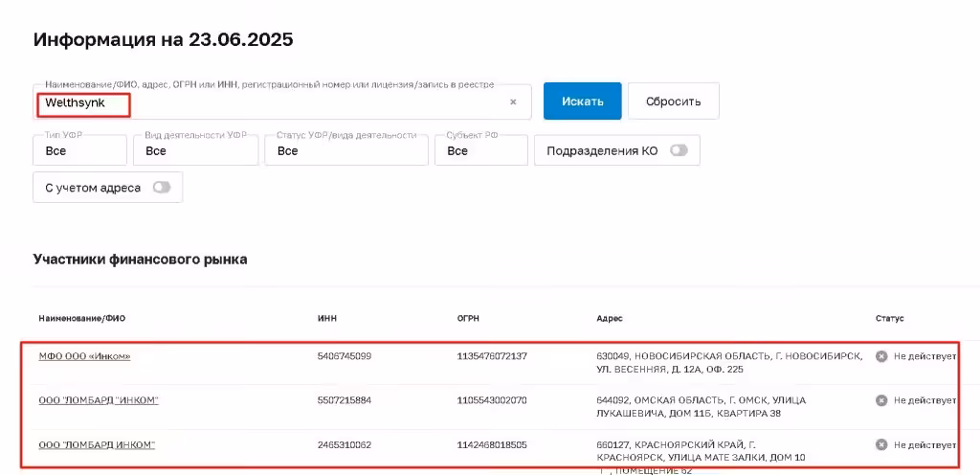Viewport: 980px width, 475px height.
Task: Open the Тип УФР dropdown
Action: [x=80, y=150]
